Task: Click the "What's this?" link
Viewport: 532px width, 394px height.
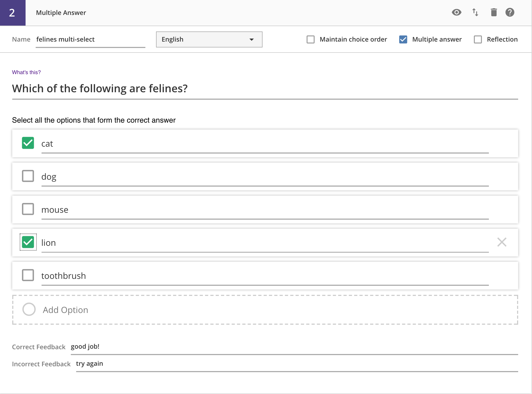Action: [26, 72]
